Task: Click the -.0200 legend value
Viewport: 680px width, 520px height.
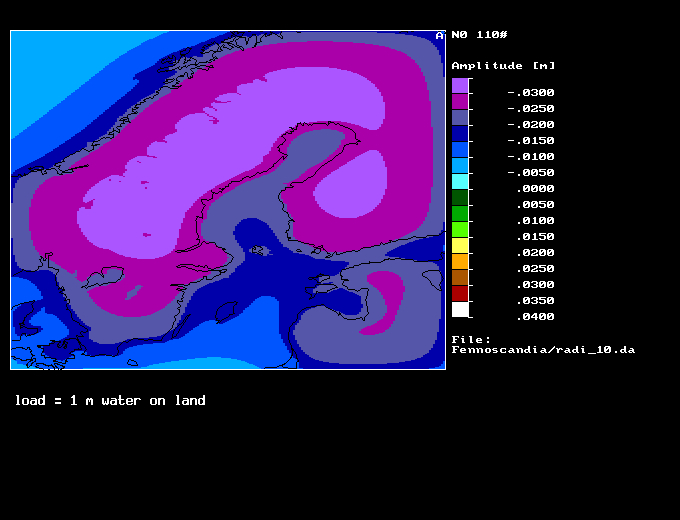Action: pos(531,124)
